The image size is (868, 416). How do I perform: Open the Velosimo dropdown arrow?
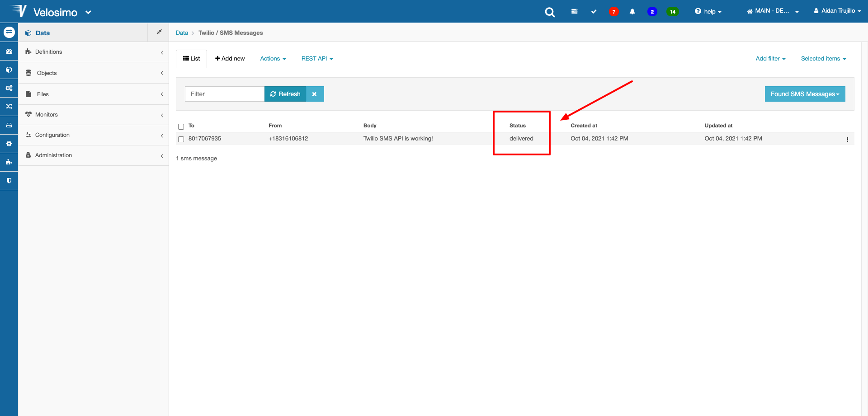(x=89, y=12)
